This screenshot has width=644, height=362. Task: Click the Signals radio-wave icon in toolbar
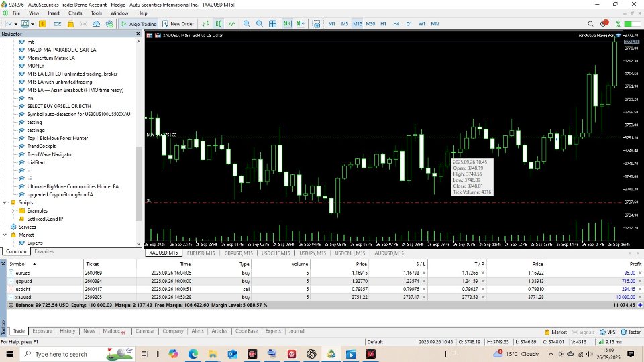83,24
